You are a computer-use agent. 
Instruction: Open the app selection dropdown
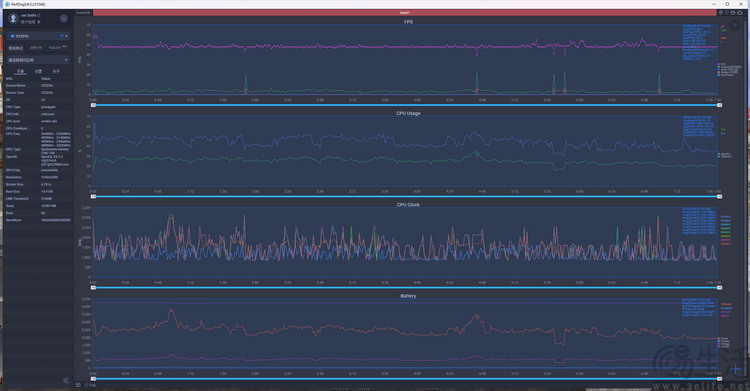38,60
